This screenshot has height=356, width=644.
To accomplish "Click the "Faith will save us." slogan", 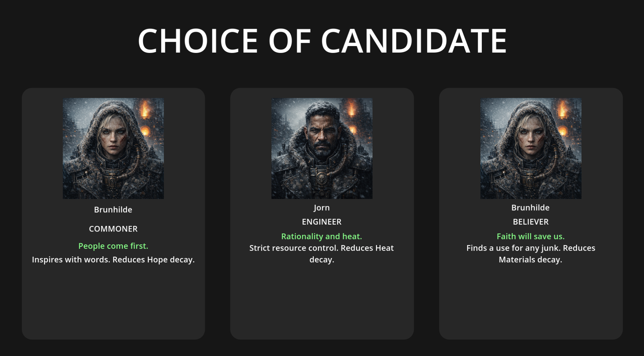I will pos(531,236).
